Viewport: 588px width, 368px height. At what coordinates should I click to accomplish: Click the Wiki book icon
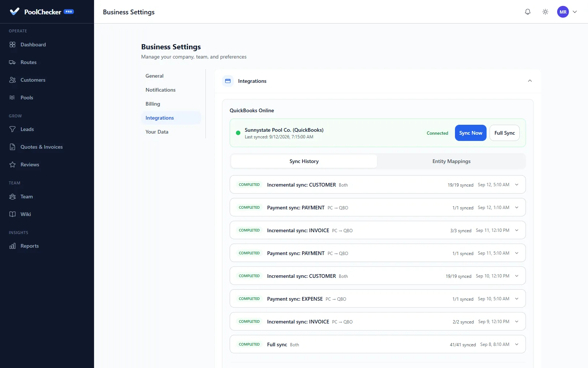(12, 214)
